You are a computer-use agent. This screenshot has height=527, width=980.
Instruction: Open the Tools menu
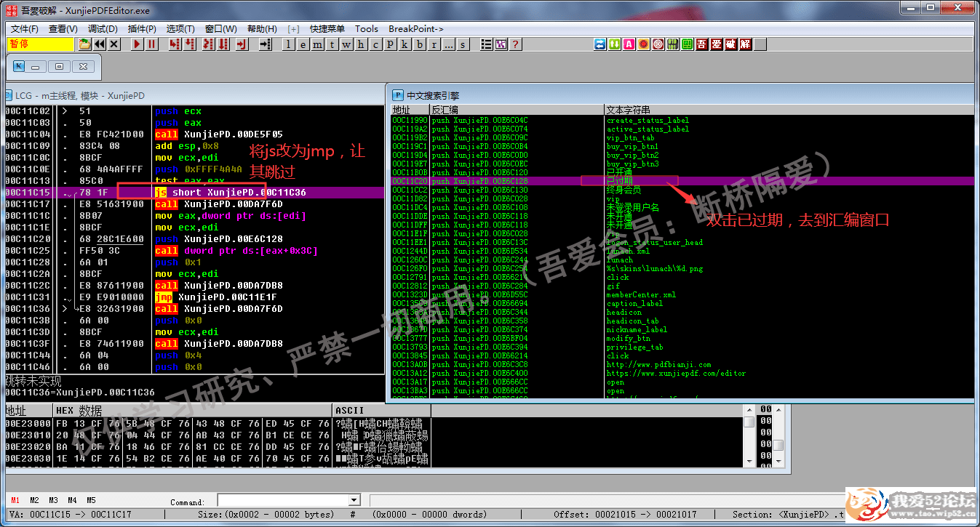(x=367, y=29)
